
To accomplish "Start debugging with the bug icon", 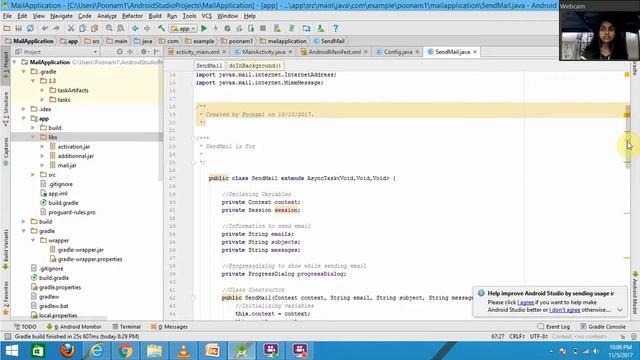I will 227,28.
